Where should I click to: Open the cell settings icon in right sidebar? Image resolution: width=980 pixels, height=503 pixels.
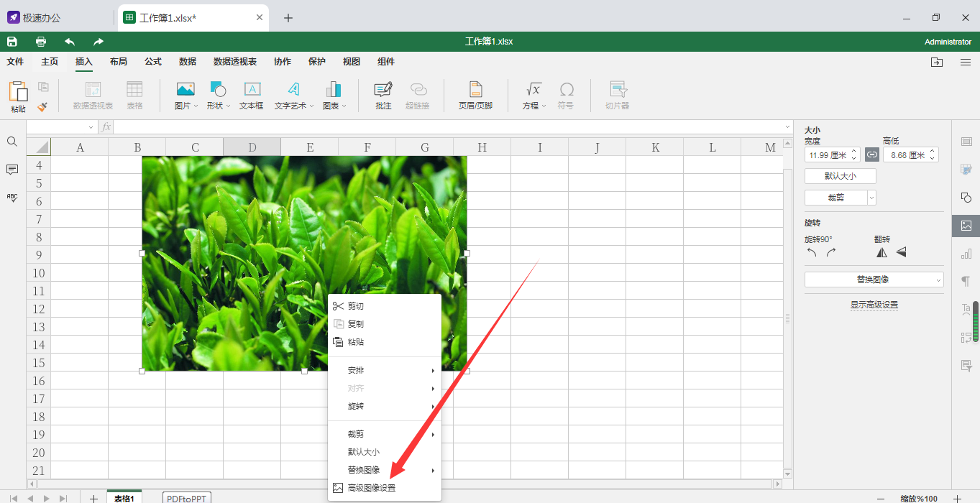point(966,142)
